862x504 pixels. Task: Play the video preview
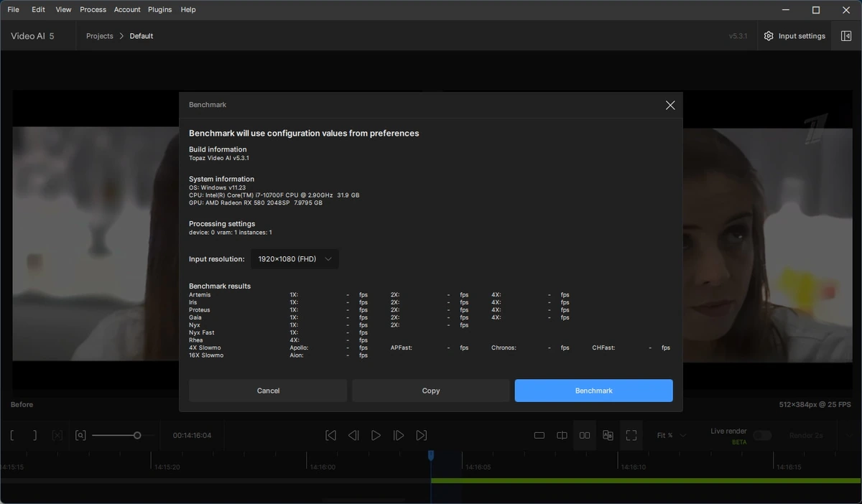[x=376, y=435]
